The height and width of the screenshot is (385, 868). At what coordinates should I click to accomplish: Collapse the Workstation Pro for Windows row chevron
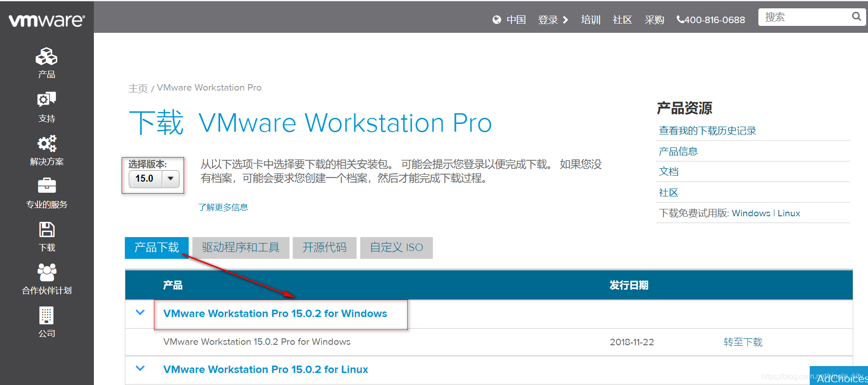tap(140, 312)
